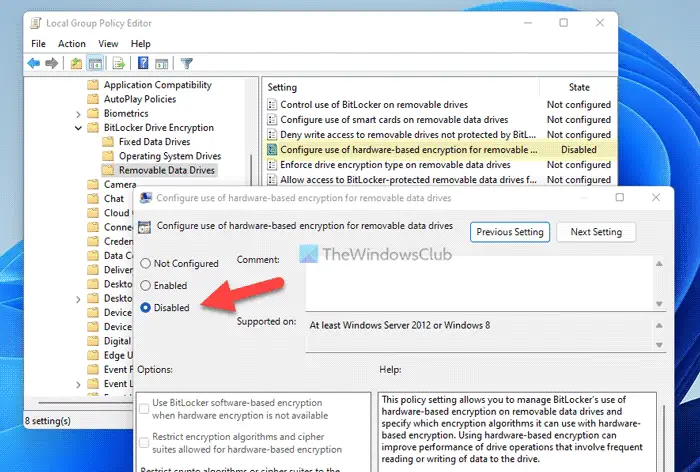This screenshot has width=700, height=472.
Task: Click the Filter funnel icon
Action: click(x=187, y=63)
